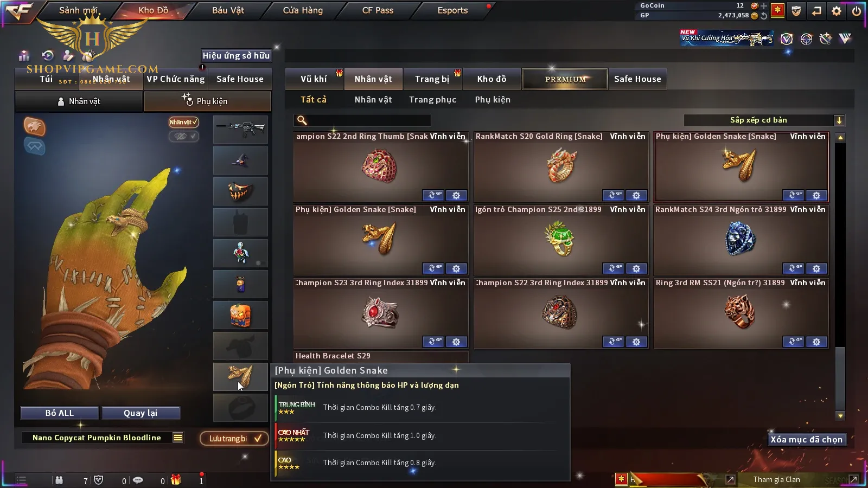
Task: Open the loadout list menu beside Nano Copycat
Action: 178,438
